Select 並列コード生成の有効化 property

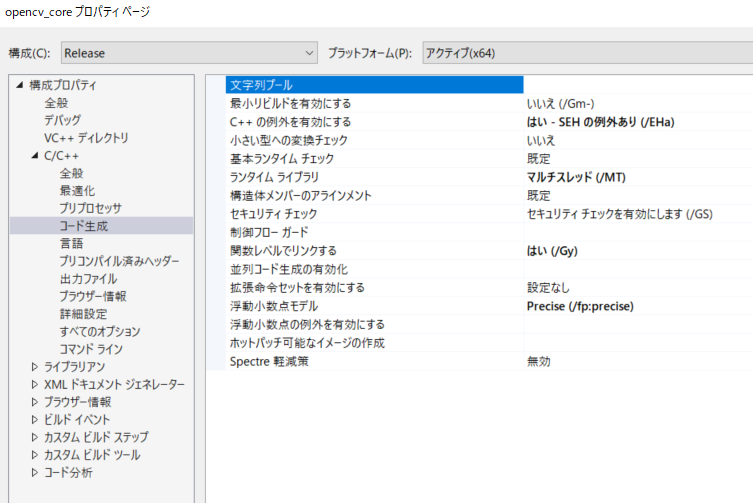coord(289,269)
